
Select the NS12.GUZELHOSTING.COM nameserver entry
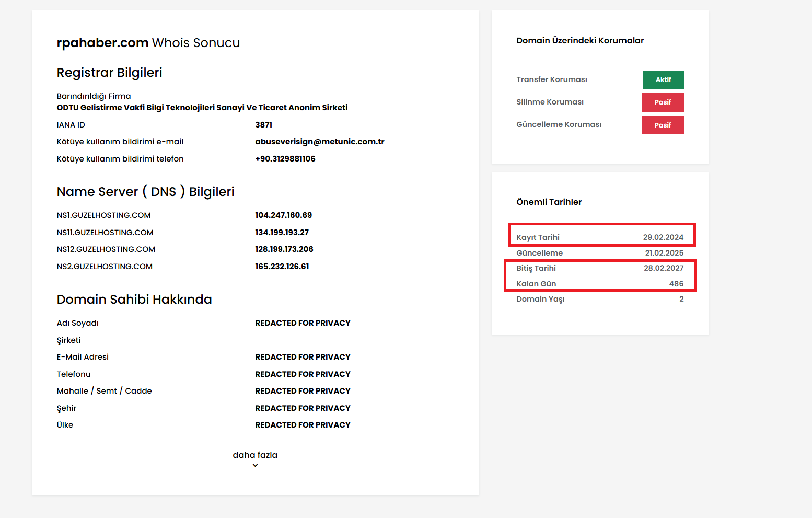pyautogui.click(x=106, y=249)
